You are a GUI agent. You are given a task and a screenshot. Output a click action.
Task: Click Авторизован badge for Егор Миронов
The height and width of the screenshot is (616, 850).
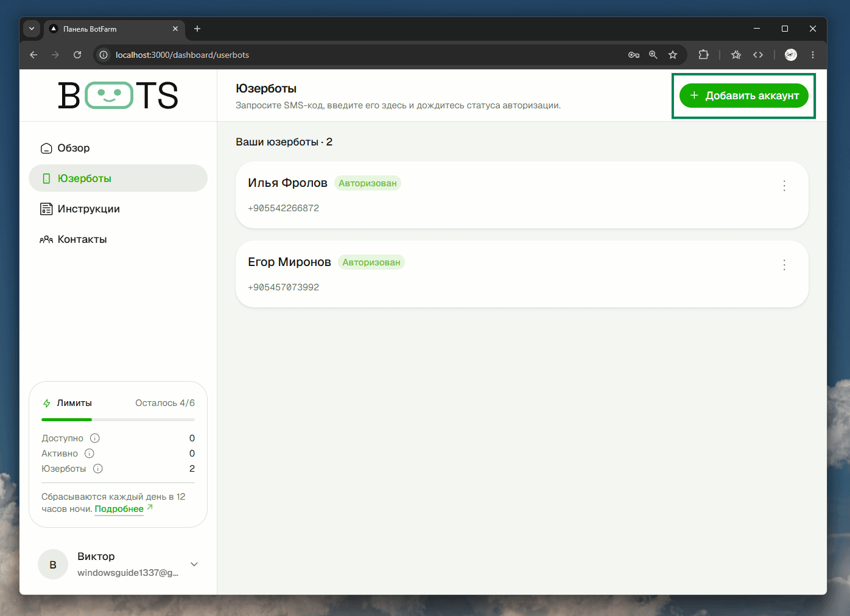[x=371, y=262]
